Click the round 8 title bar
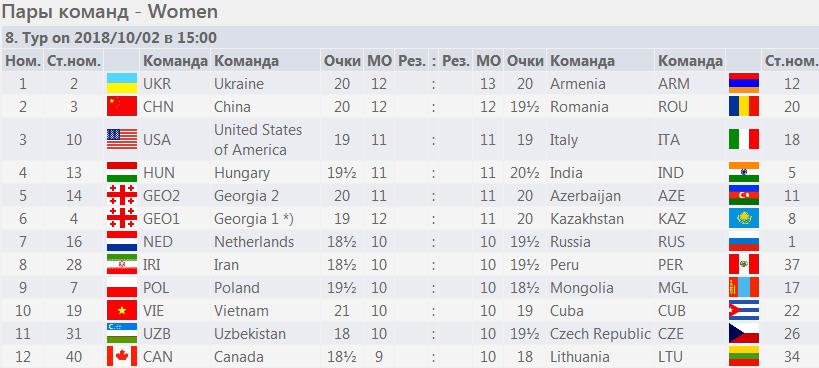This screenshot has width=819, height=368. click(410, 38)
